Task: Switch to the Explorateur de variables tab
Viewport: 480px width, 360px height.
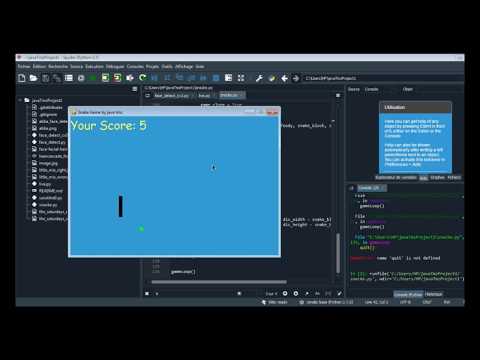Action: click(x=396, y=178)
